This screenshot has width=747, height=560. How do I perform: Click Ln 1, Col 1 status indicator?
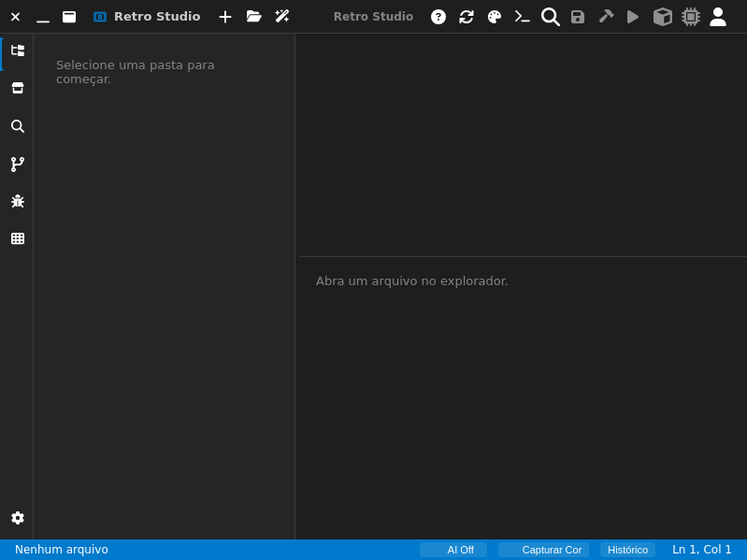702,550
